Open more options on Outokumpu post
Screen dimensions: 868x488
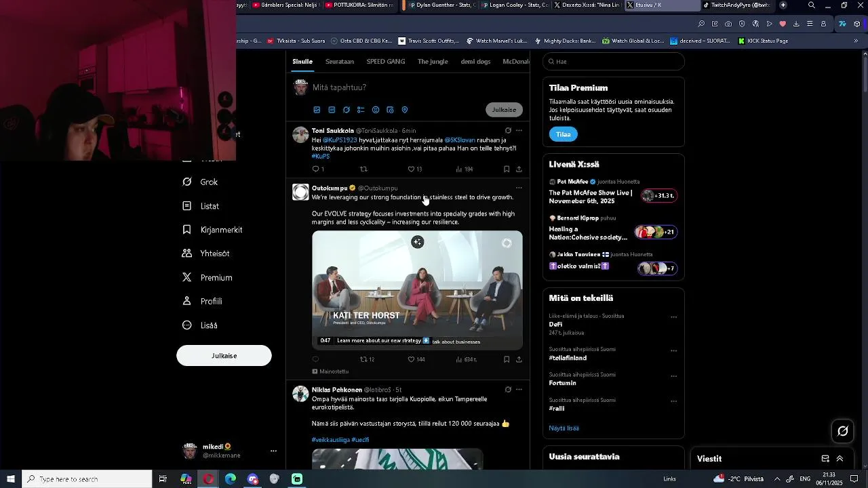519,188
